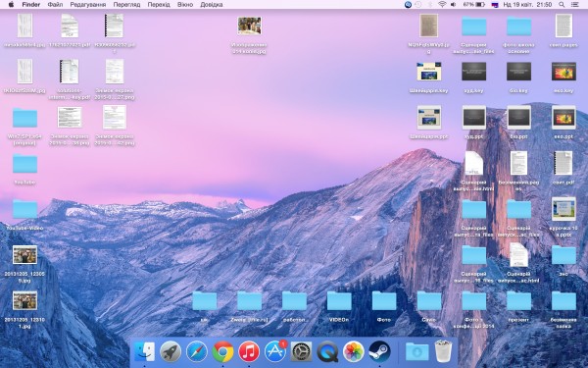Select the VIDEOn folder
The width and height of the screenshot is (588, 368).
tap(339, 301)
